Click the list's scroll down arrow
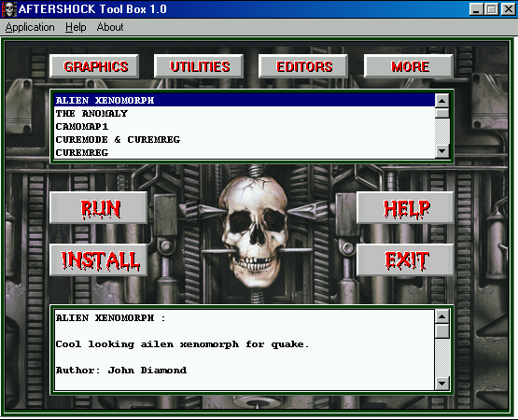Viewport: 518px width, 420px height. [442, 151]
